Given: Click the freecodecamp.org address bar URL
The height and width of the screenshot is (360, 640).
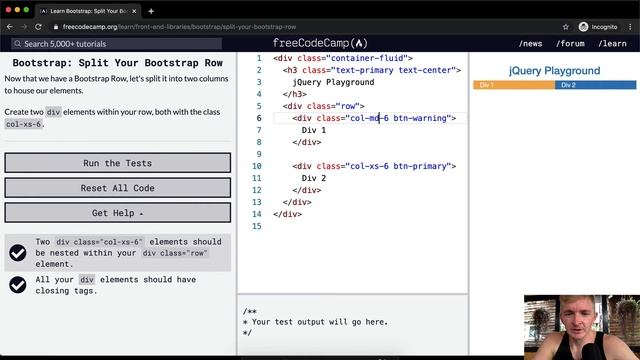Looking at the screenshot, I should tap(180, 27).
